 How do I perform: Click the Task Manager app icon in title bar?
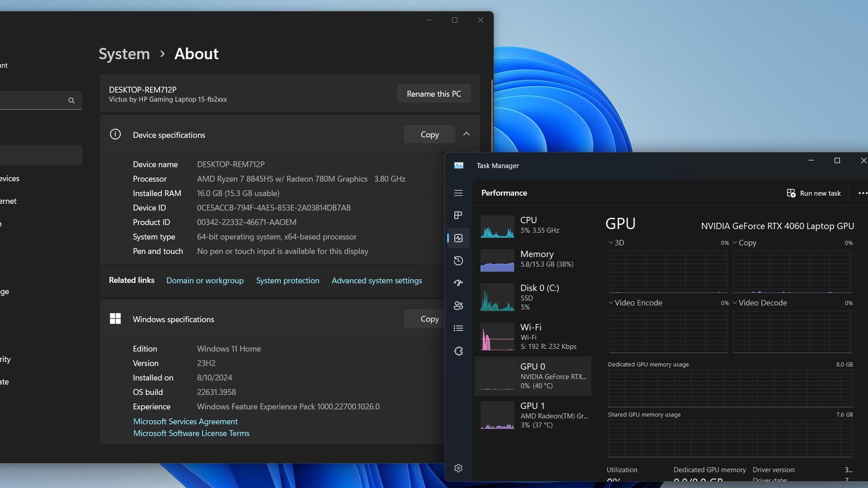coord(459,165)
